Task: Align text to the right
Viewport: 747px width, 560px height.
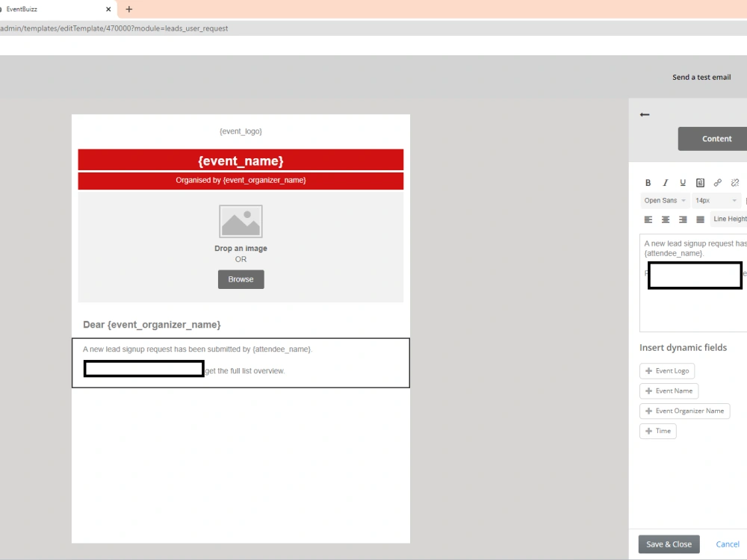Action: pyautogui.click(x=683, y=220)
